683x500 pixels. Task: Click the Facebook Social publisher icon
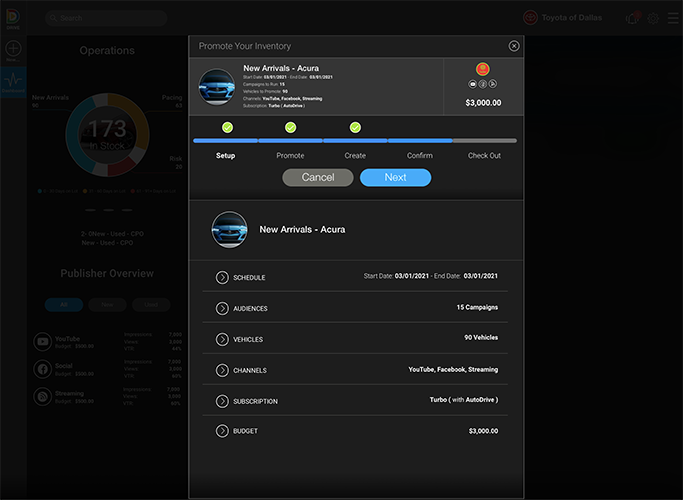(42, 369)
